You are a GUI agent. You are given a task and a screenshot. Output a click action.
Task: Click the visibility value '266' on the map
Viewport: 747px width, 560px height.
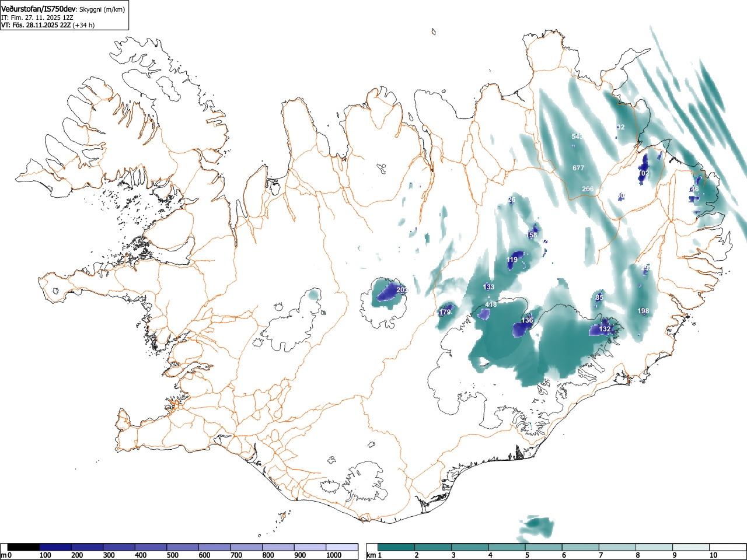588,189
